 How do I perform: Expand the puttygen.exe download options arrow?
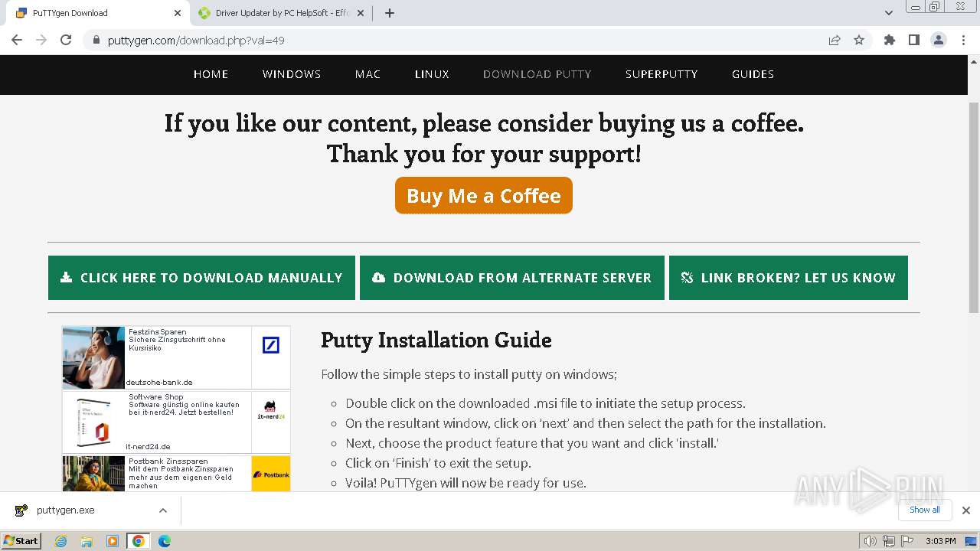pyautogui.click(x=163, y=510)
